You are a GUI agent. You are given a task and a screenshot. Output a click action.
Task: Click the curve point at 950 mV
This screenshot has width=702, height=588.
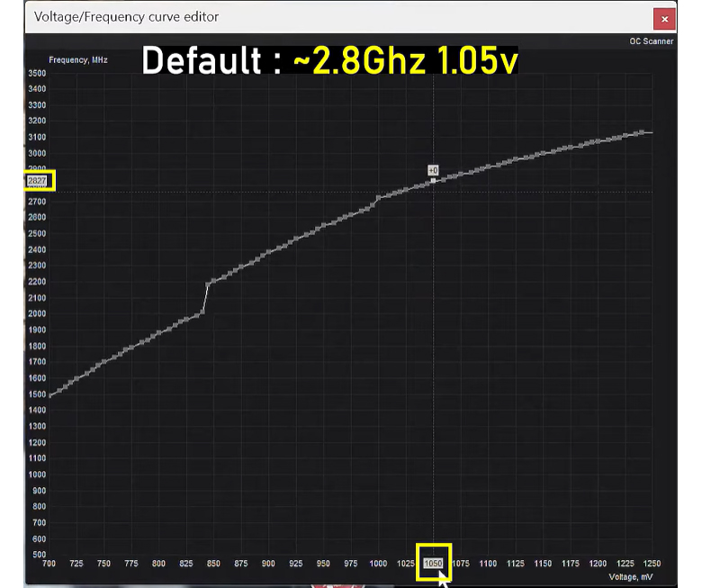click(324, 225)
